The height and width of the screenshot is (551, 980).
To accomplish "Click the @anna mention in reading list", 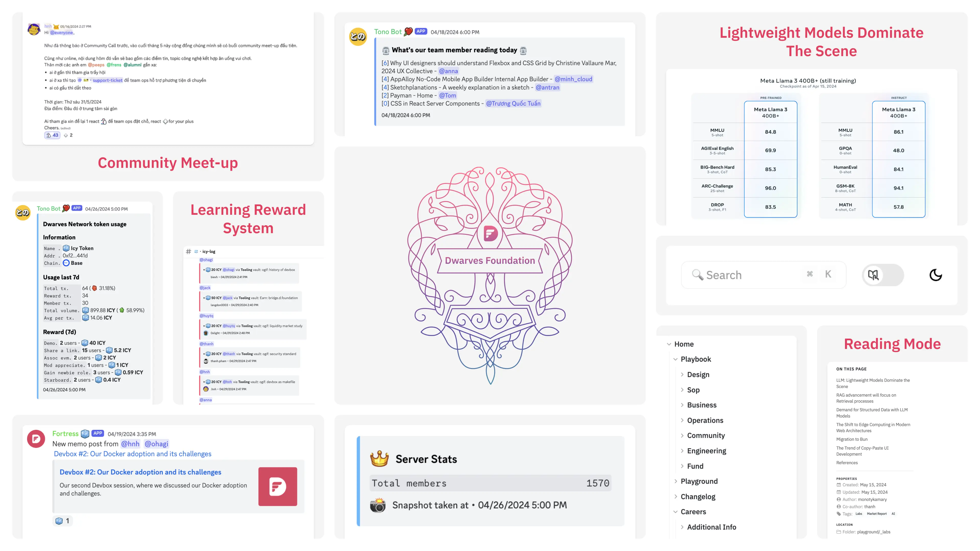I will point(448,71).
